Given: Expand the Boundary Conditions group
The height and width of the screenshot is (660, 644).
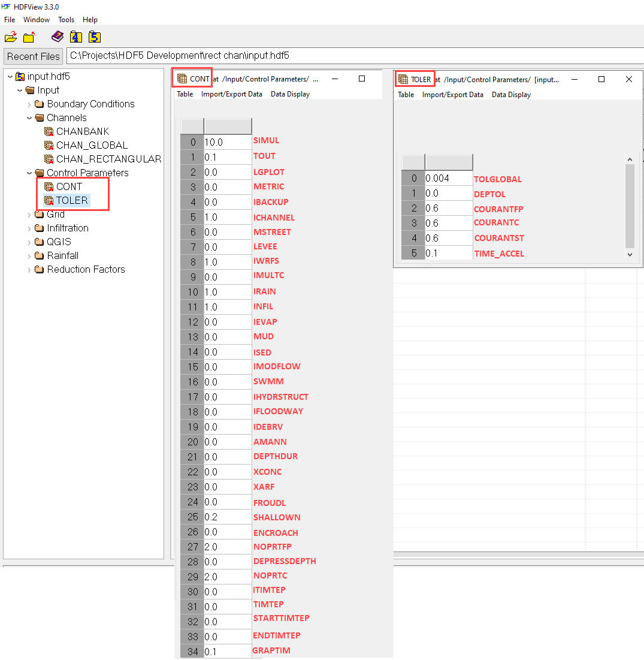Looking at the screenshot, I should tap(29, 104).
